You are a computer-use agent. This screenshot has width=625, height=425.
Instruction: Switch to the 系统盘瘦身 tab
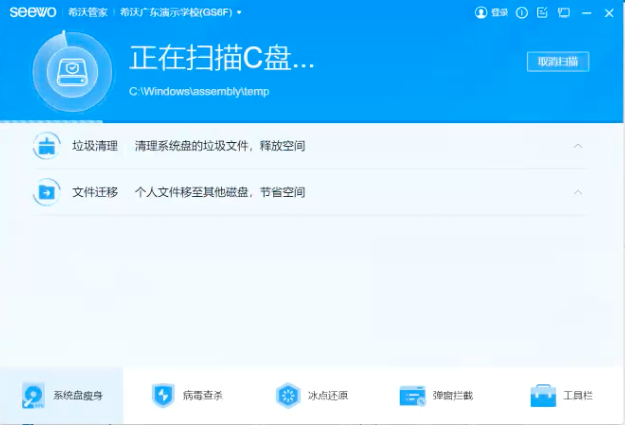point(62,395)
